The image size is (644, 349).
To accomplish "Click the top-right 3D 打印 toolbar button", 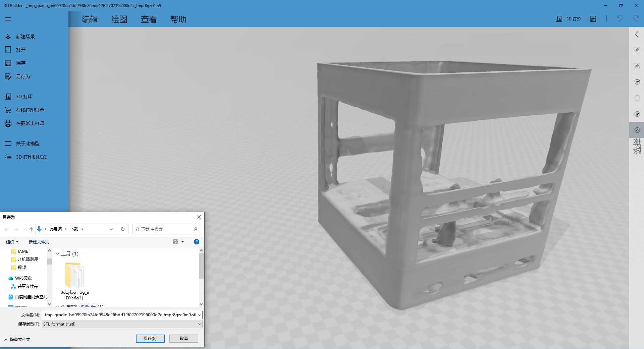I will pos(568,19).
